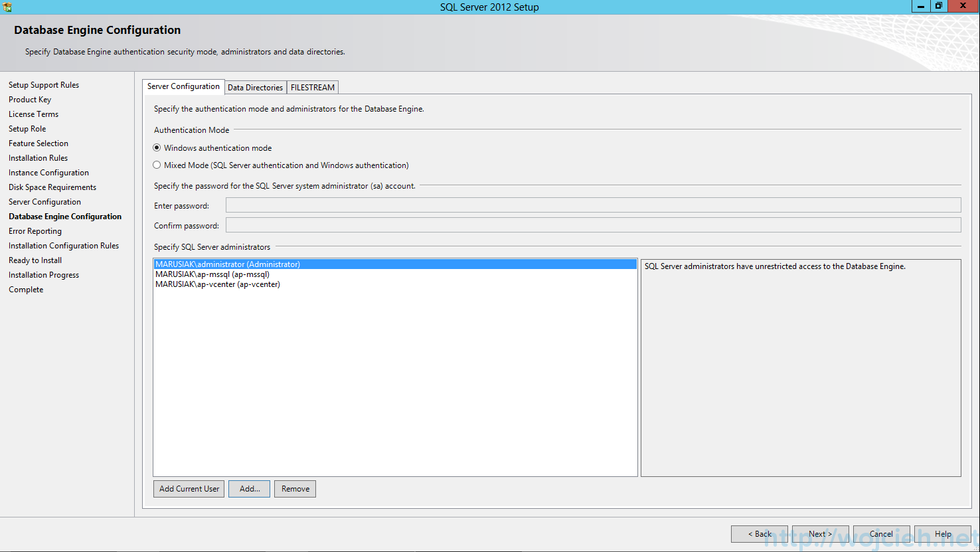Click Setup Role step in sidebar
This screenshot has width=980, height=552.
coord(27,129)
